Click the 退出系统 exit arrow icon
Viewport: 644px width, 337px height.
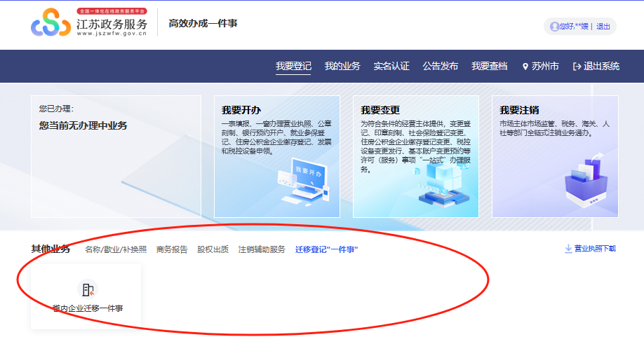pyautogui.click(x=577, y=67)
